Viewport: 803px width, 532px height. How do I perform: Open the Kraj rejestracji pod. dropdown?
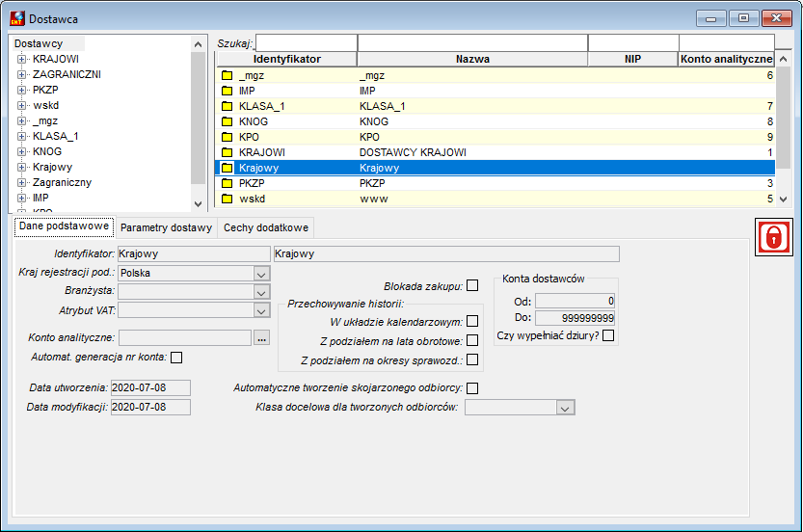261,274
